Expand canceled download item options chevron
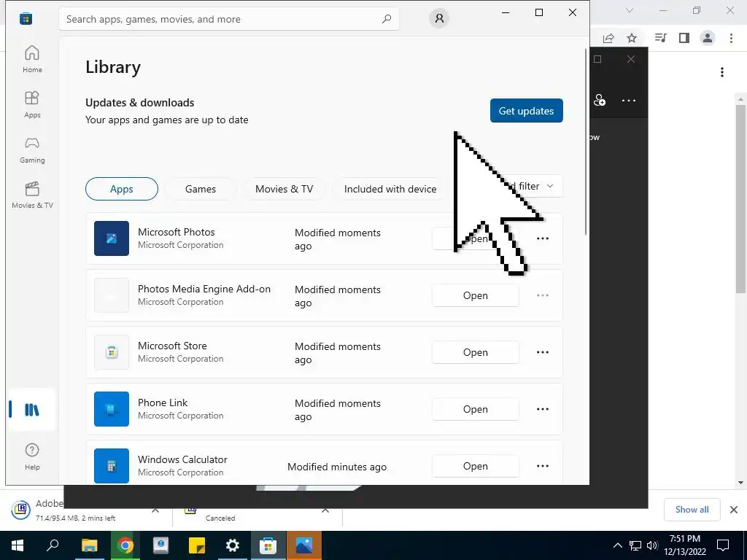The width and height of the screenshot is (747, 560). (x=325, y=510)
